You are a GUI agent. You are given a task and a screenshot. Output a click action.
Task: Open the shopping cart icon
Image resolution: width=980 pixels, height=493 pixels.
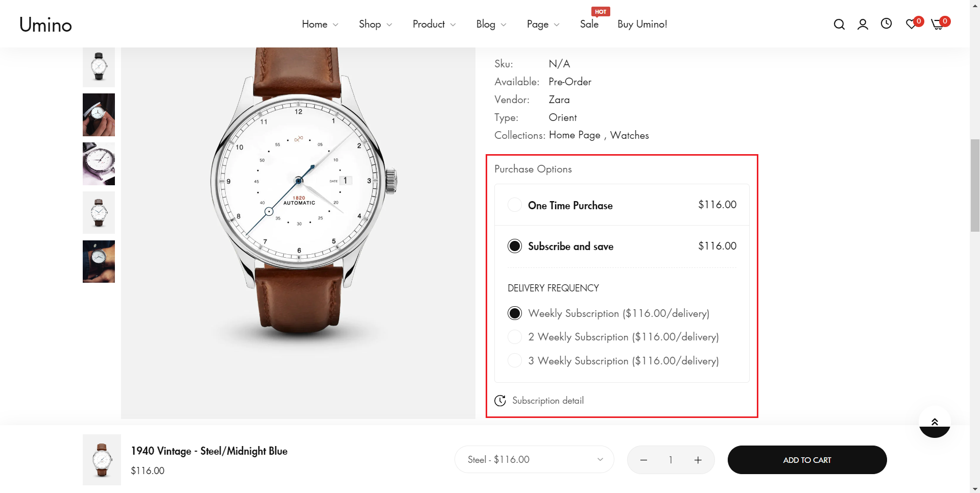click(x=938, y=24)
